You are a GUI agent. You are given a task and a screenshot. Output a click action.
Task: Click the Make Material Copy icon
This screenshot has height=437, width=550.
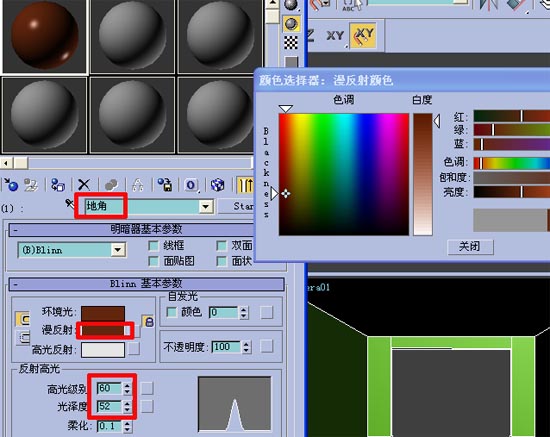(x=111, y=185)
